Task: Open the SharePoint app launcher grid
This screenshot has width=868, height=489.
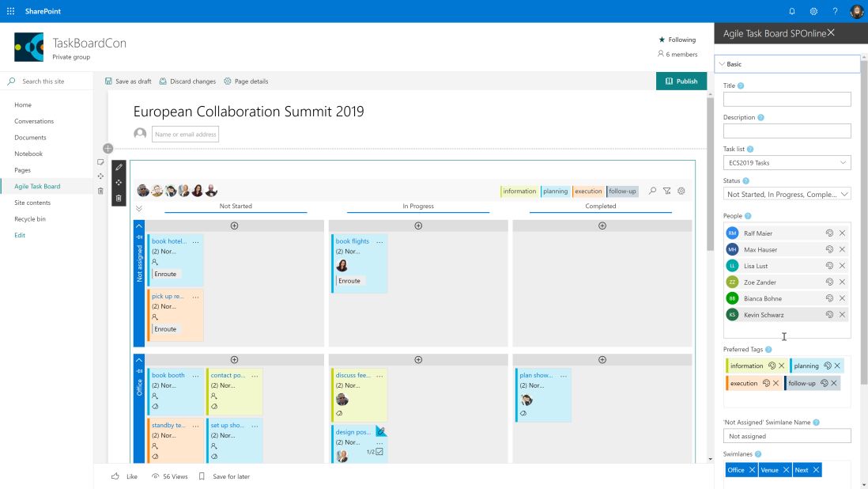Action: click(10, 11)
